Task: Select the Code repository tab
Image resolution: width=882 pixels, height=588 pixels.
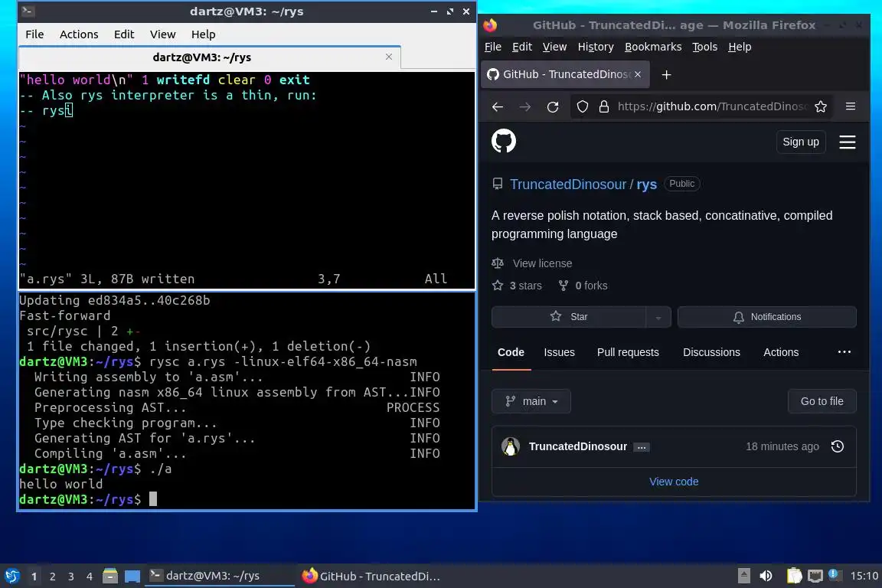Action: click(511, 352)
